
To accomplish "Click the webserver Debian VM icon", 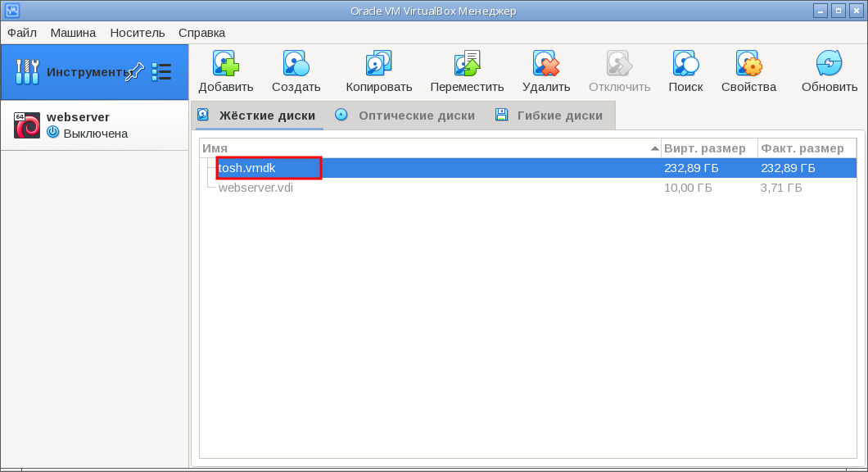I will point(27,125).
